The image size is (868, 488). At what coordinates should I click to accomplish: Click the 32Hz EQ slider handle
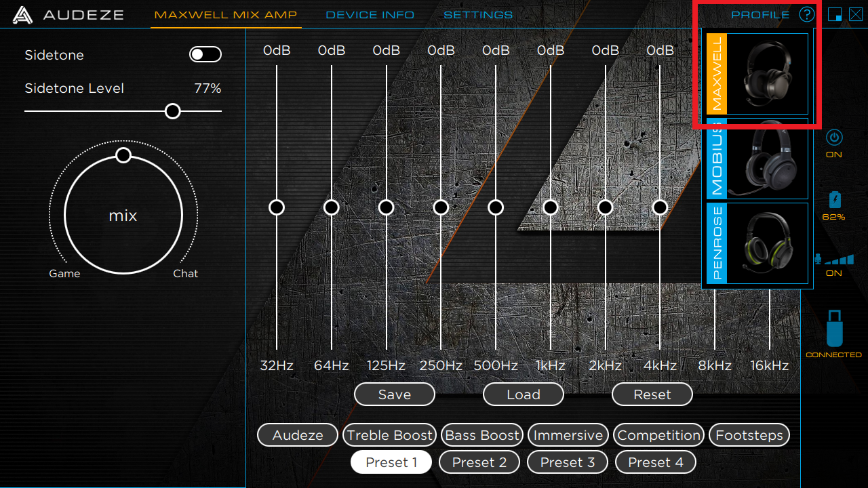click(x=277, y=207)
